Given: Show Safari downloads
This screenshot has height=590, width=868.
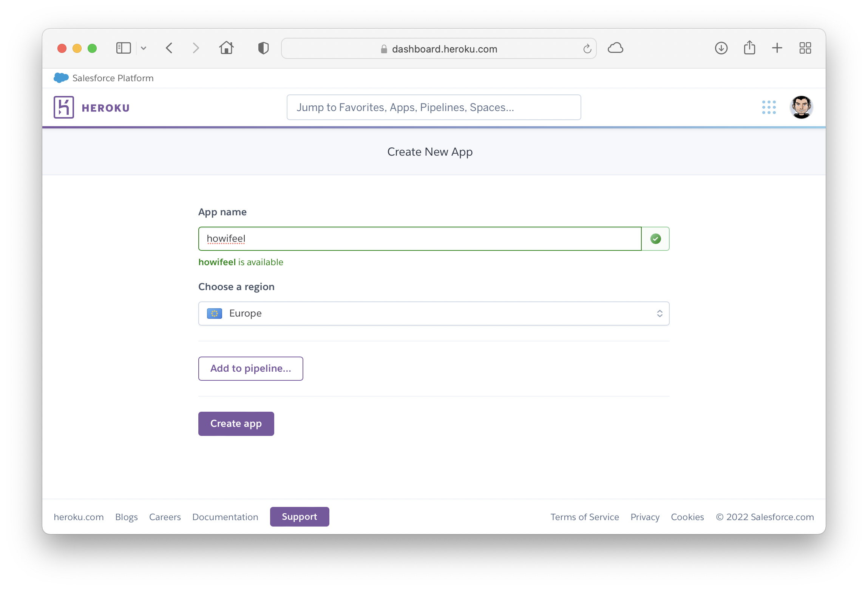Looking at the screenshot, I should pyautogui.click(x=721, y=48).
